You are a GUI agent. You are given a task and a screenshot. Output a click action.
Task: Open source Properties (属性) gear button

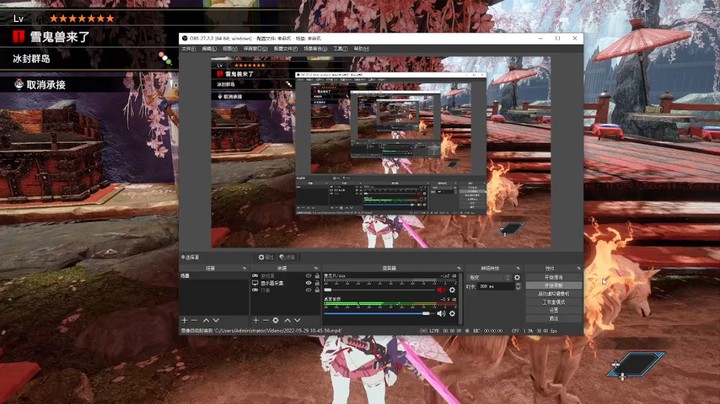tap(265, 258)
